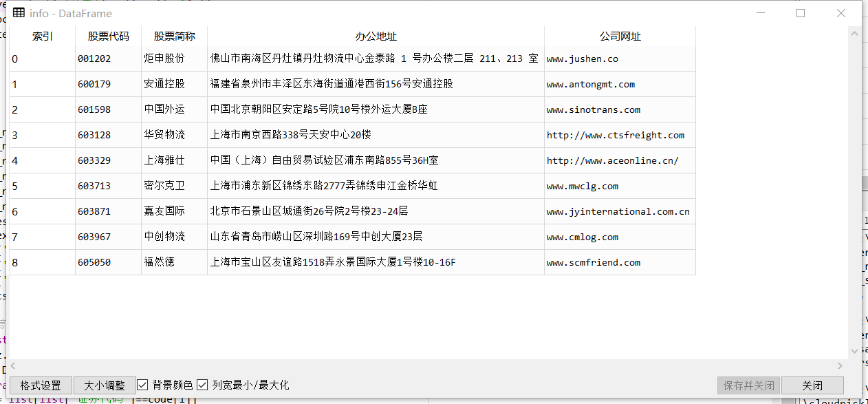Select the 办公地址 column header

(x=376, y=36)
